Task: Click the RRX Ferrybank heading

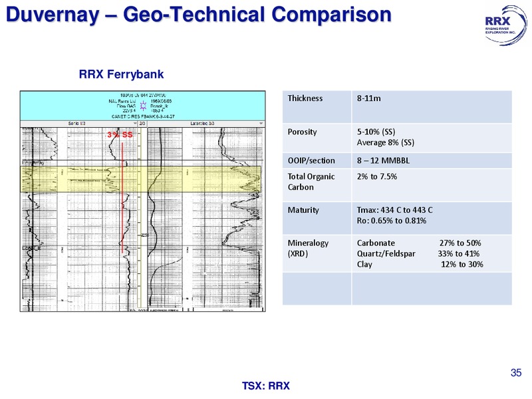Action: 121,74
